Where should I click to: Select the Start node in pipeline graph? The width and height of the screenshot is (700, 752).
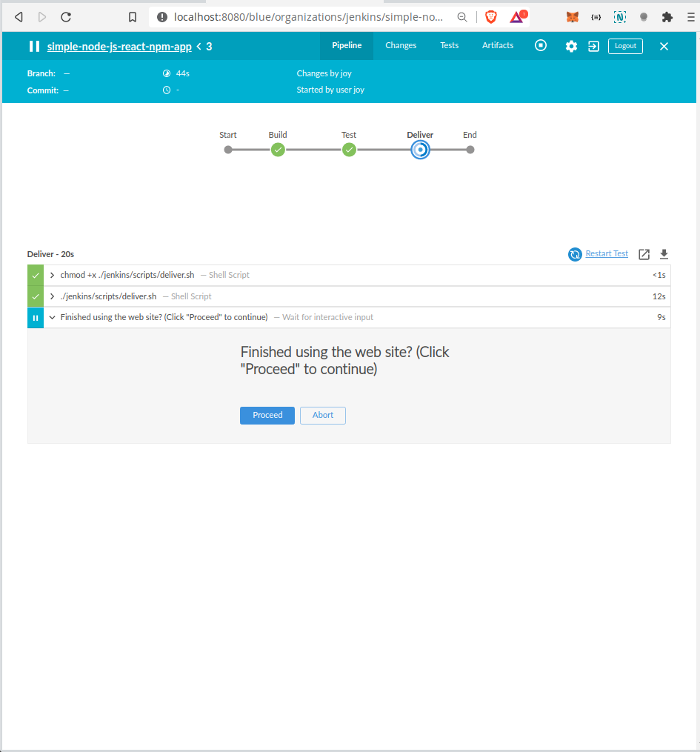(228, 150)
